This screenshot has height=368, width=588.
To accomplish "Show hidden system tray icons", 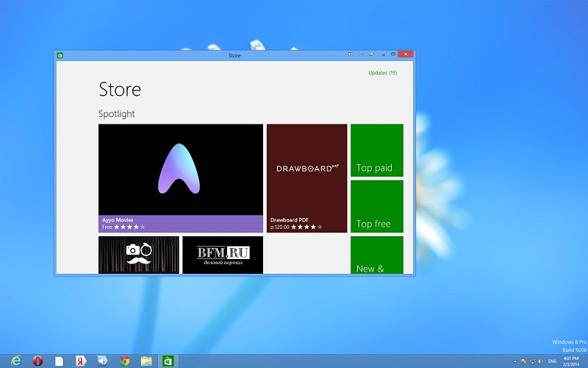I will (x=515, y=361).
